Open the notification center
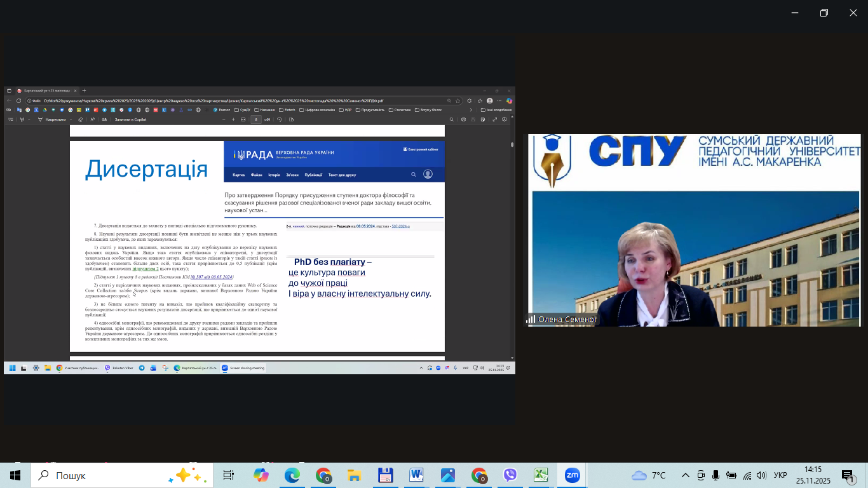The height and width of the screenshot is (488, 868). [x=848, y=476]
